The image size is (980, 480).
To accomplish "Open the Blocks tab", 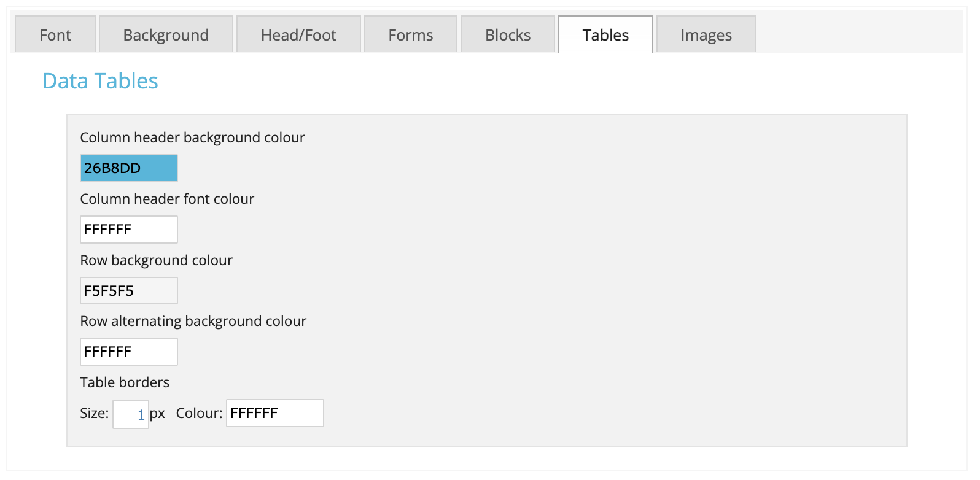I will coord(508,35).
